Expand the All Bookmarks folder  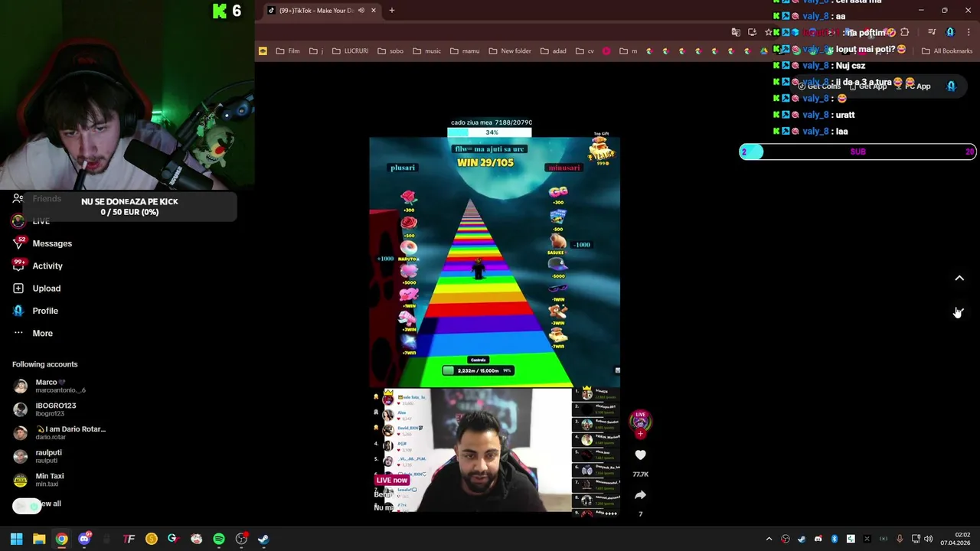coord(947,51)
